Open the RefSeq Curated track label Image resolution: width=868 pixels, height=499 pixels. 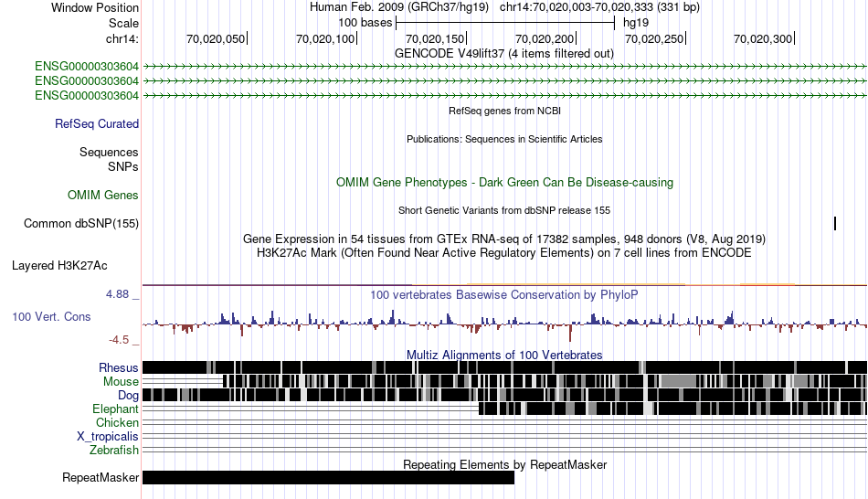(x=96, y=124)
